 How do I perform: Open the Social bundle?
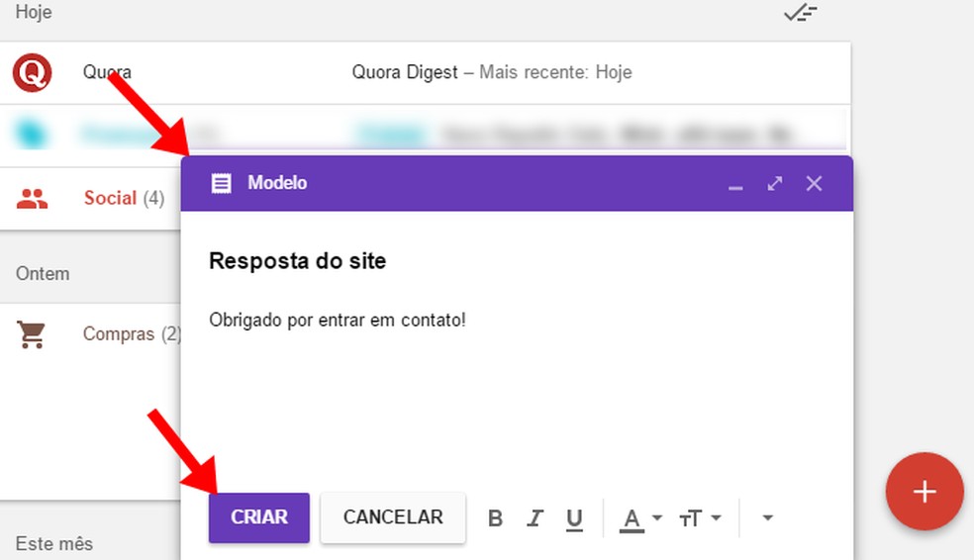click(110, 198)
